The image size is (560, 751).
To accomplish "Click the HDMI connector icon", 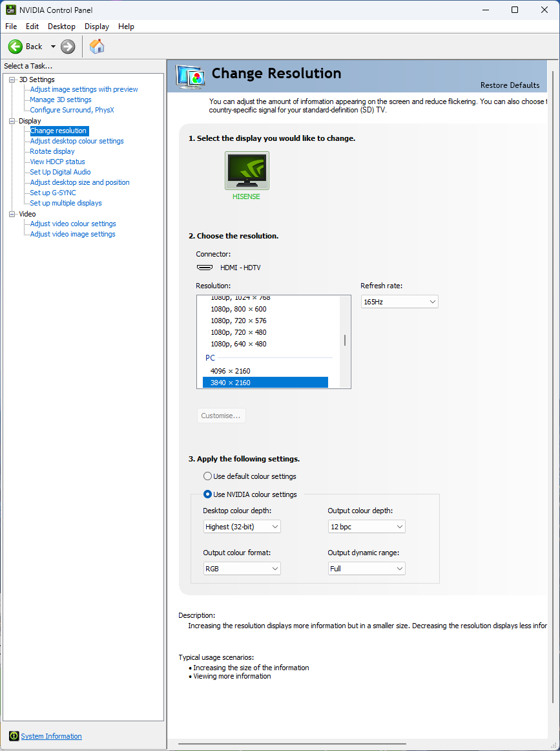I will pos(205,268).
